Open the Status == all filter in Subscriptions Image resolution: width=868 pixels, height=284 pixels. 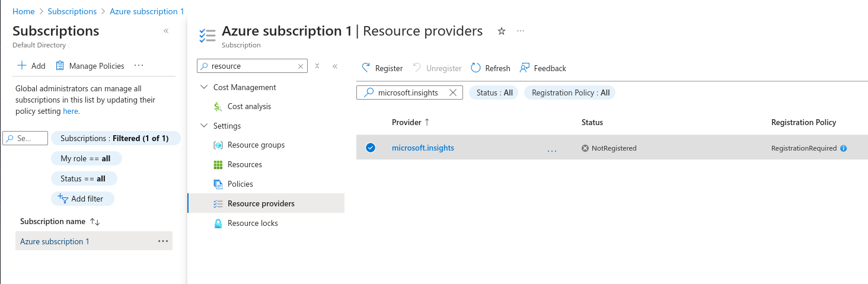point(83,178)
